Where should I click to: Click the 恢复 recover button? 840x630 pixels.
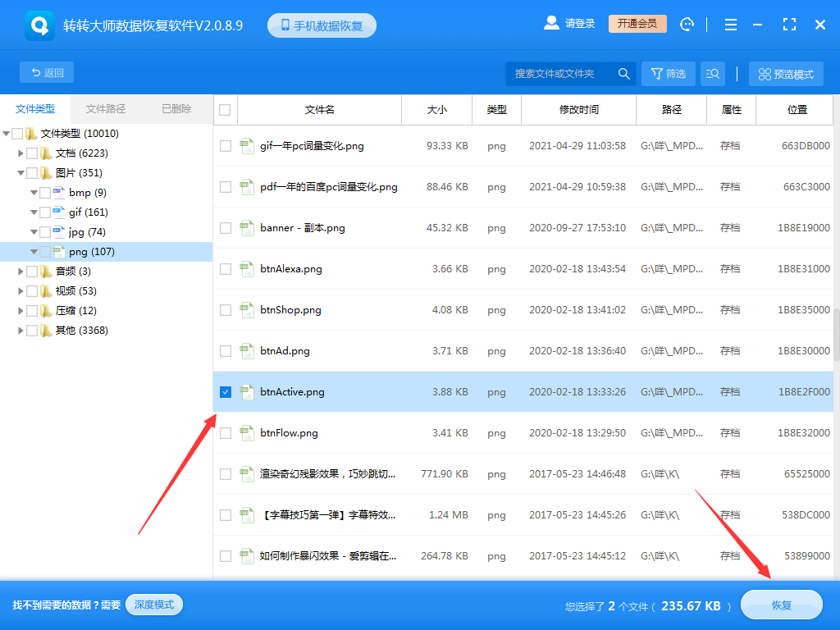pyautogui.click(x=781, y=605)
